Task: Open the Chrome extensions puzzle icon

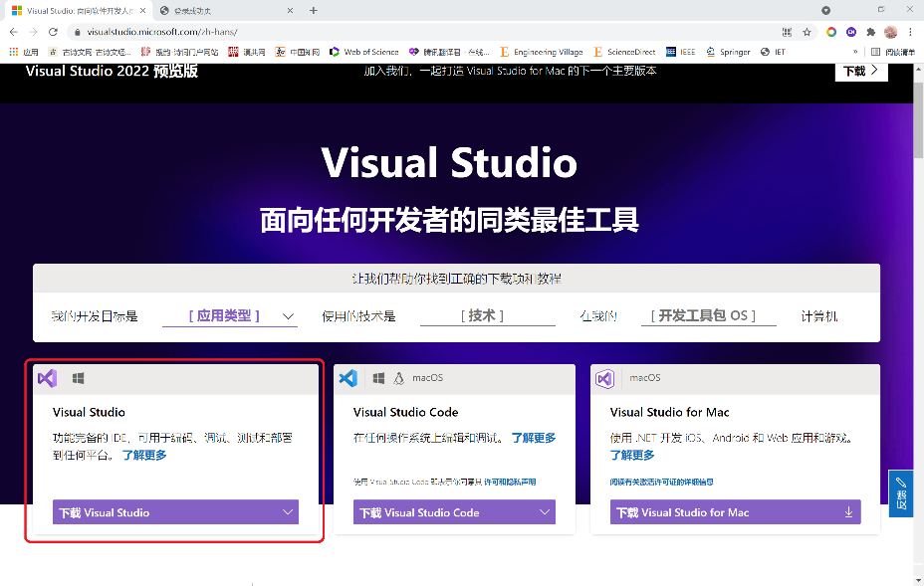Action: 870,32
